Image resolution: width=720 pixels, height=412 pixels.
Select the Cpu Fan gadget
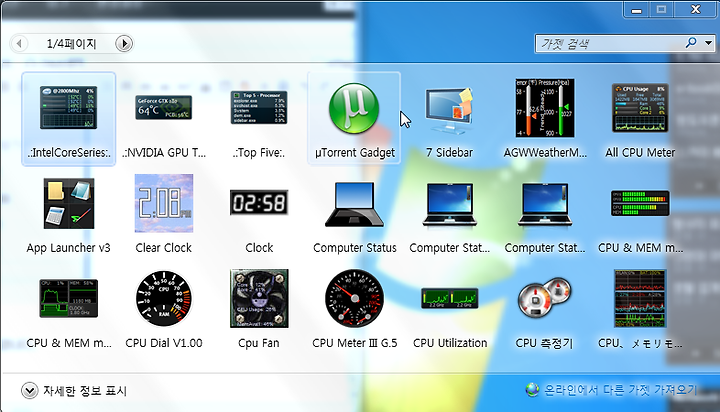pyautogui.click(x=259, y=299)
